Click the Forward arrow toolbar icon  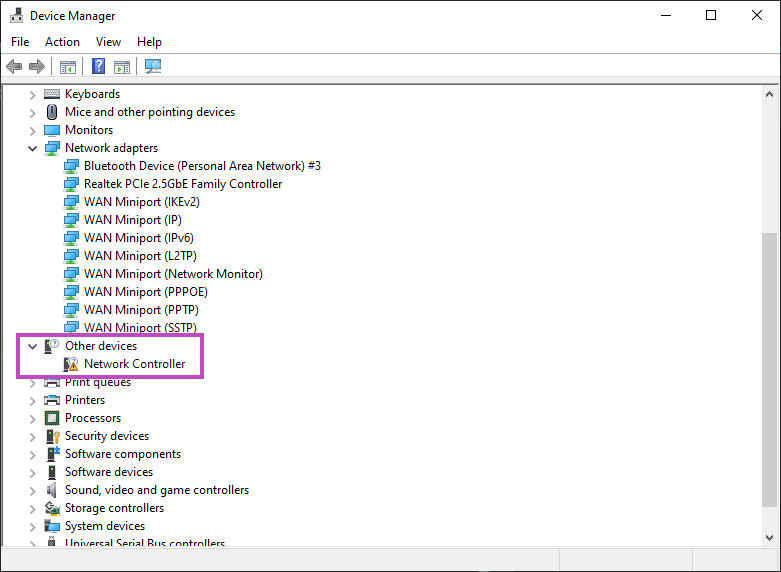tap(37, 66)
